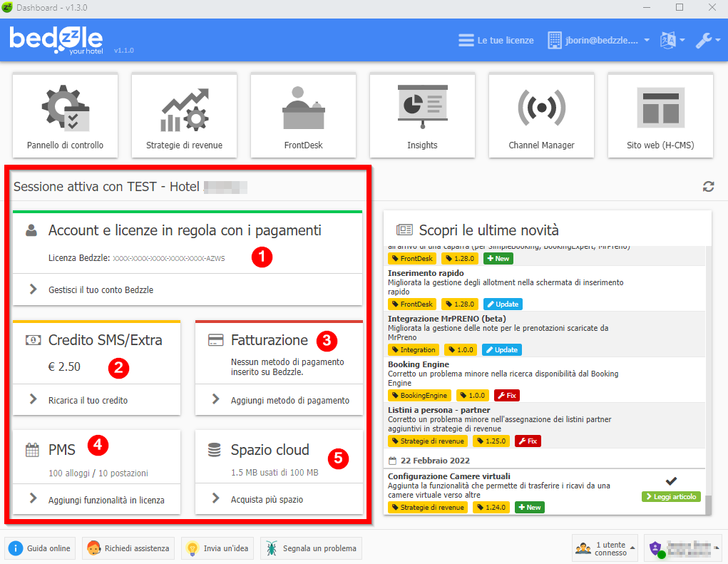This screenshot has height=564, width=728.
Task: Click the Leggi articolo button
Action: 671,497
